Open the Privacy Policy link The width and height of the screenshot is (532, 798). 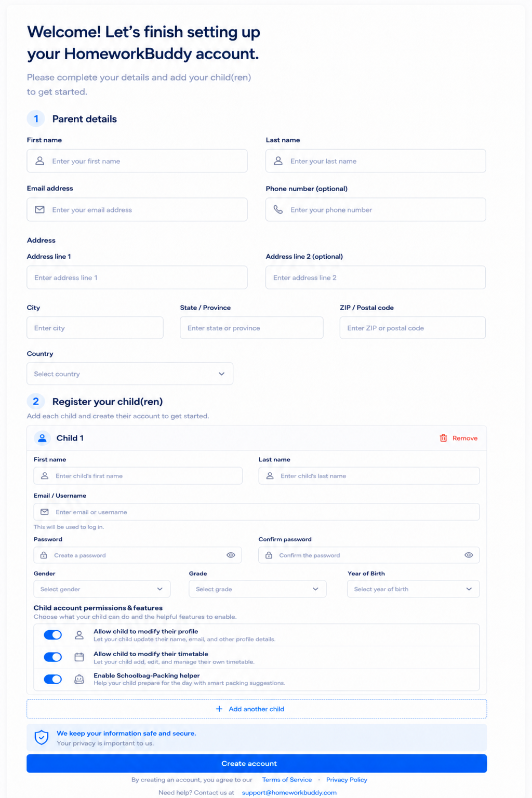[347, 780]
